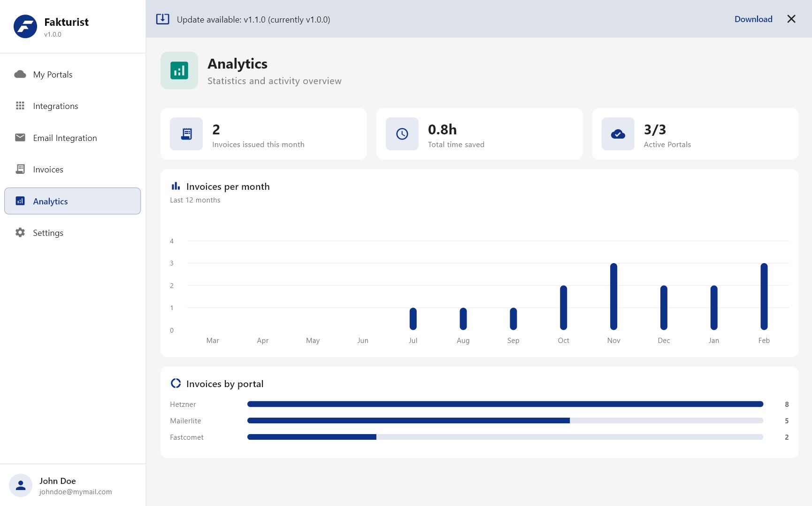Click the Hetzner portal bar
The height and width of the screenshot is (506, 812).
coord(505,404)
